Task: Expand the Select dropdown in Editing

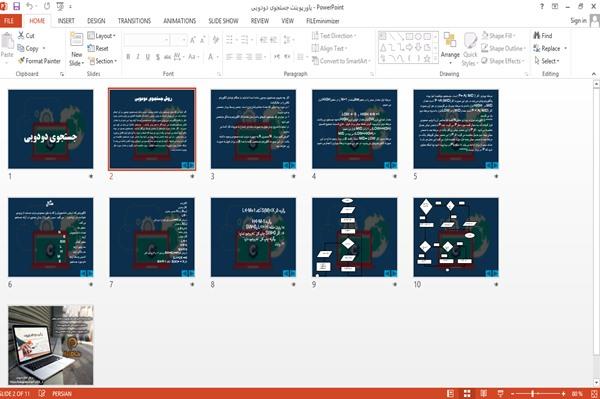Action: coord(547,61)
